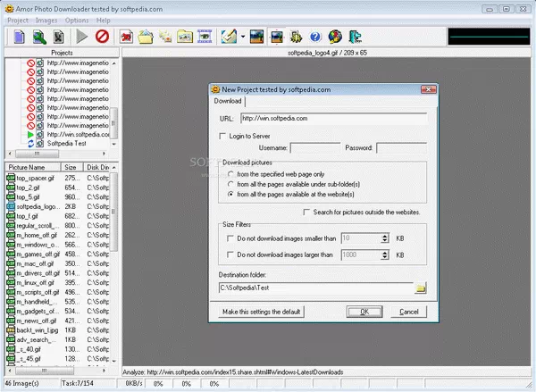This screenshot has width=536, height=392.
Task: Click Projects list scroll-up arrow
Action: pyautogui.click(x=113, y=63)
